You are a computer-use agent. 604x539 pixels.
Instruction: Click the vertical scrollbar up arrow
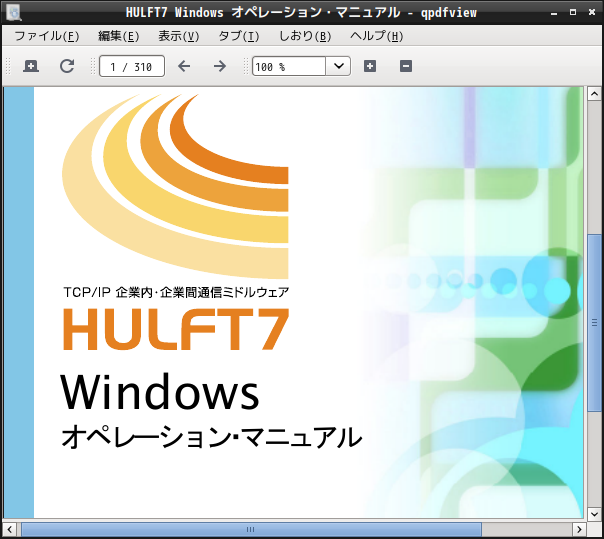(x=594, y=94)
